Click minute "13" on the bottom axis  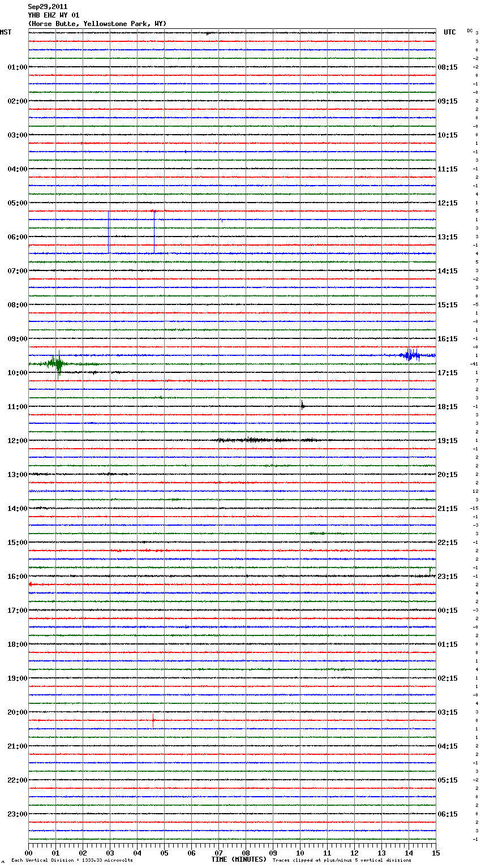(381, 853)
